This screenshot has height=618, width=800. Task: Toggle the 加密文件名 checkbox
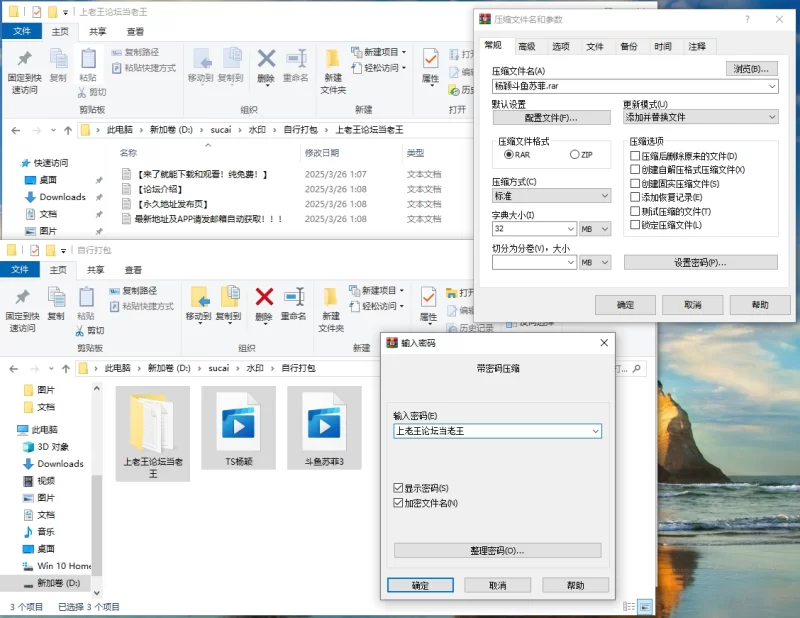399,503
